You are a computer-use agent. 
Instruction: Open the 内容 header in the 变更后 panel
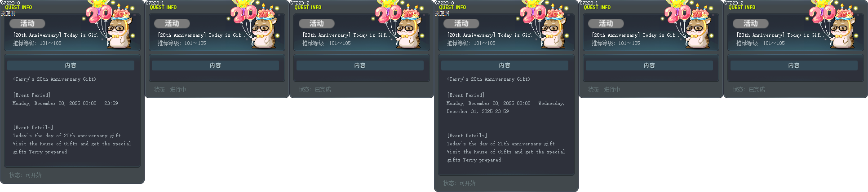pos(505,65)
